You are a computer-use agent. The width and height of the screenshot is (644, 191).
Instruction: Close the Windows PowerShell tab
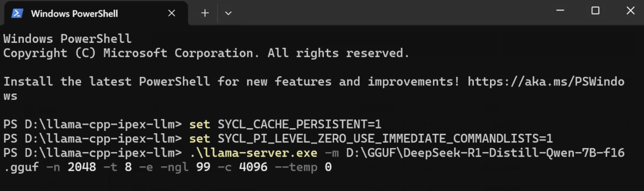pyautogui.click(x=171, y=13)
